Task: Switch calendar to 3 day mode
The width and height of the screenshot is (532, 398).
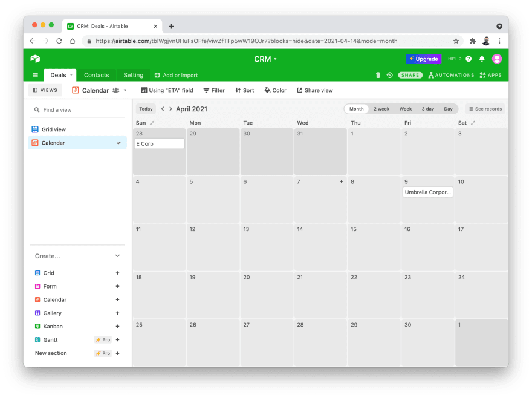Action: (428, 109)
